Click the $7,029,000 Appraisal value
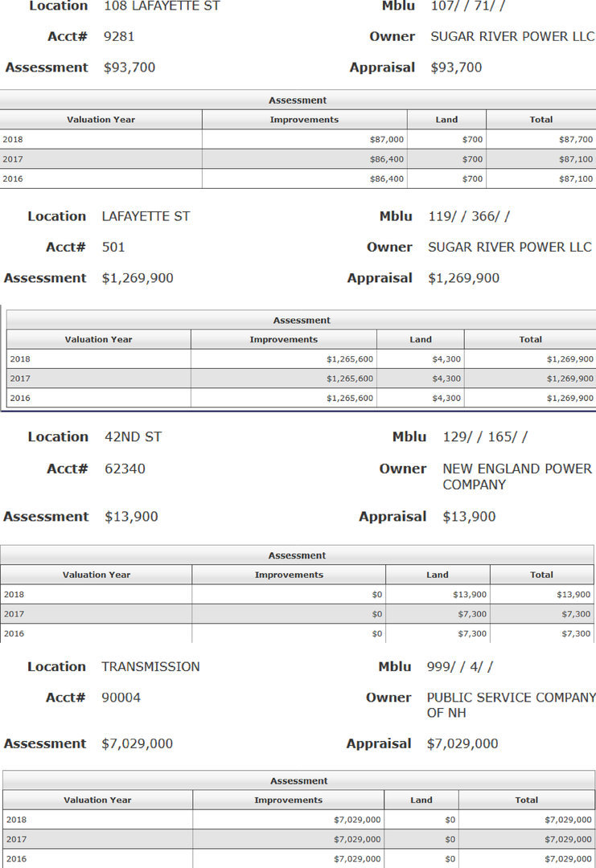Screen dimensions: 596x868 pyautogui.click(x=462, y=744)
